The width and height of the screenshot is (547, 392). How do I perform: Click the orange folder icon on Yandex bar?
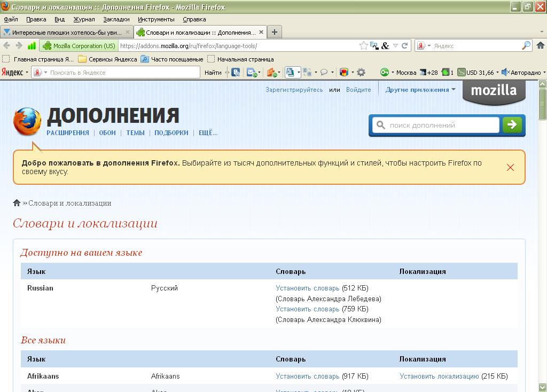272,73
